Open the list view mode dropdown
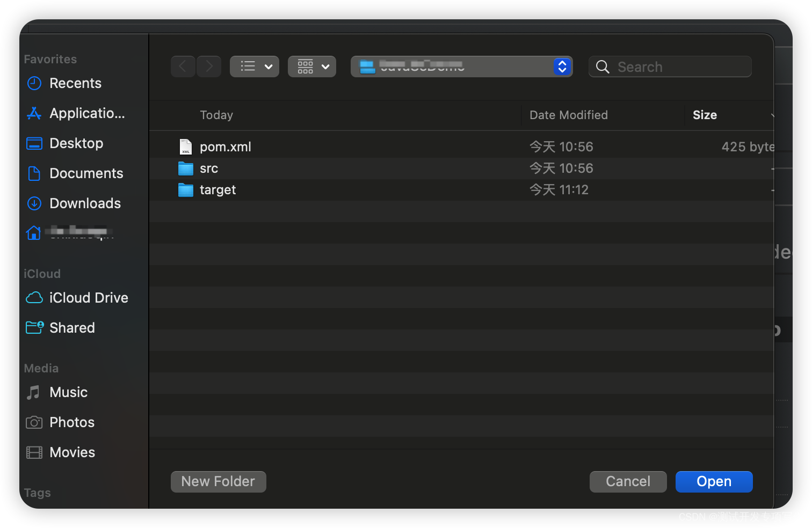The image size is (812, 528). click(255, 67)
